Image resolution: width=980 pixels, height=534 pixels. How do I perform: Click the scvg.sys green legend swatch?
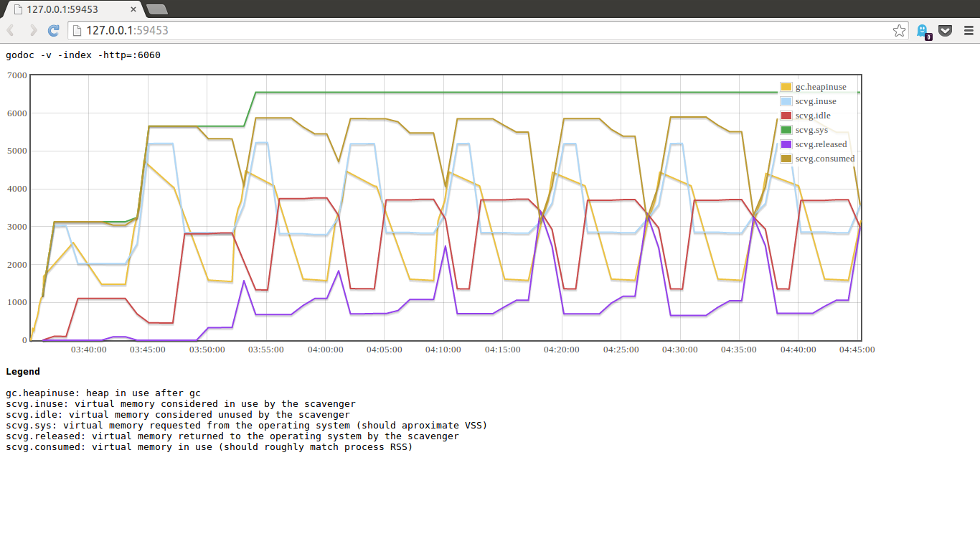[786, 130]
